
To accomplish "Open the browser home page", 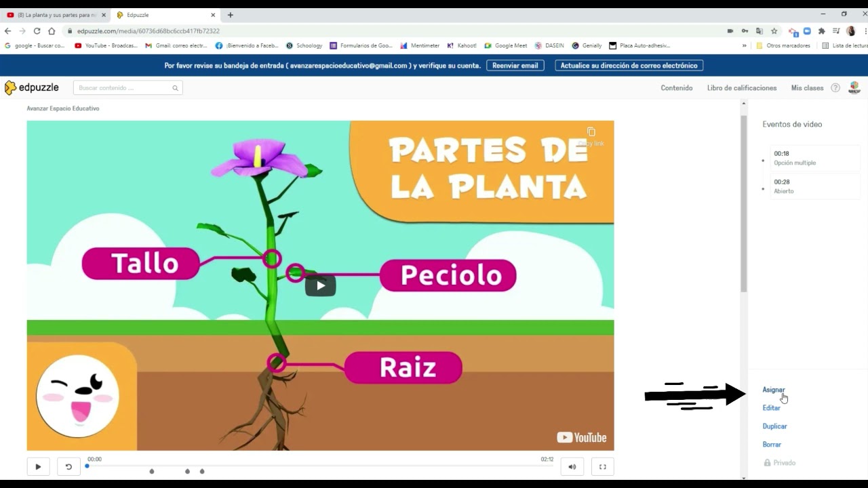I will click(52, 30).
